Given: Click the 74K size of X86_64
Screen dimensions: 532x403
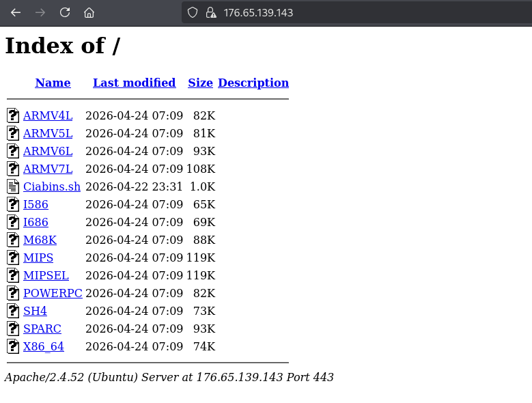Looking at the screenshot, I should point(204,346).
